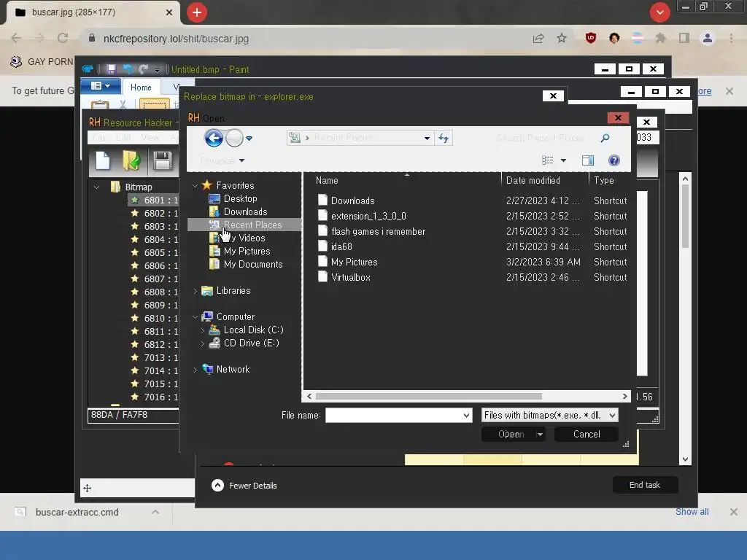
Task: Click the blue help icon in Open dialog
Action: click(614, 160)
